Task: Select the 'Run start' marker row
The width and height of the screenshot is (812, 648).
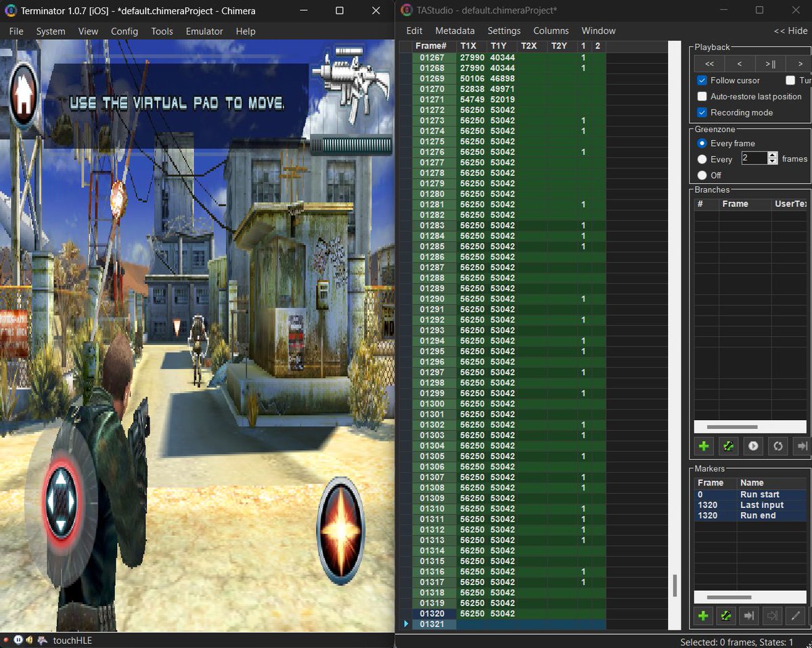Action: 751,494
